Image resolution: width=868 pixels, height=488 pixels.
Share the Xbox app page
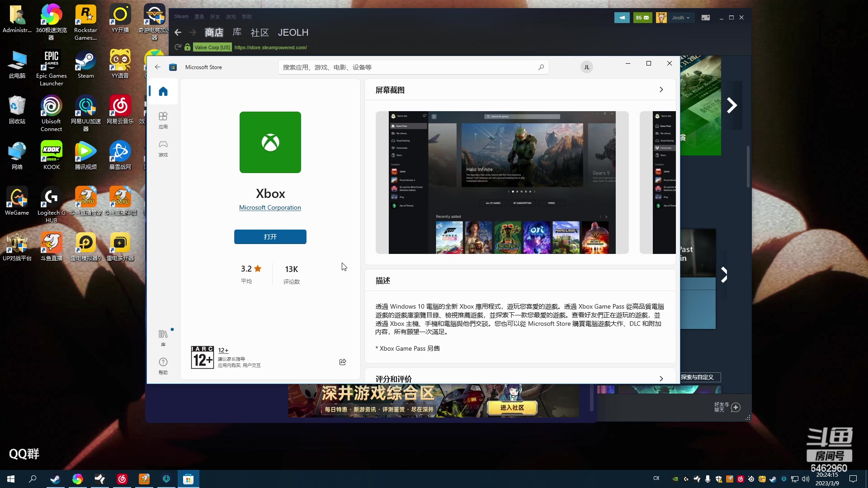tap(342, 362)
